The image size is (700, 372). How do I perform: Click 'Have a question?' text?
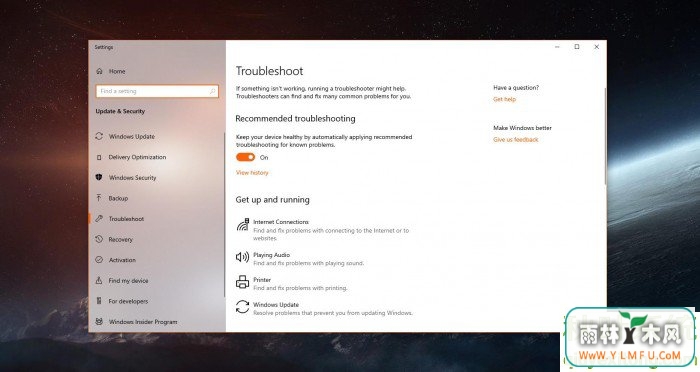(x=516, y=88)
